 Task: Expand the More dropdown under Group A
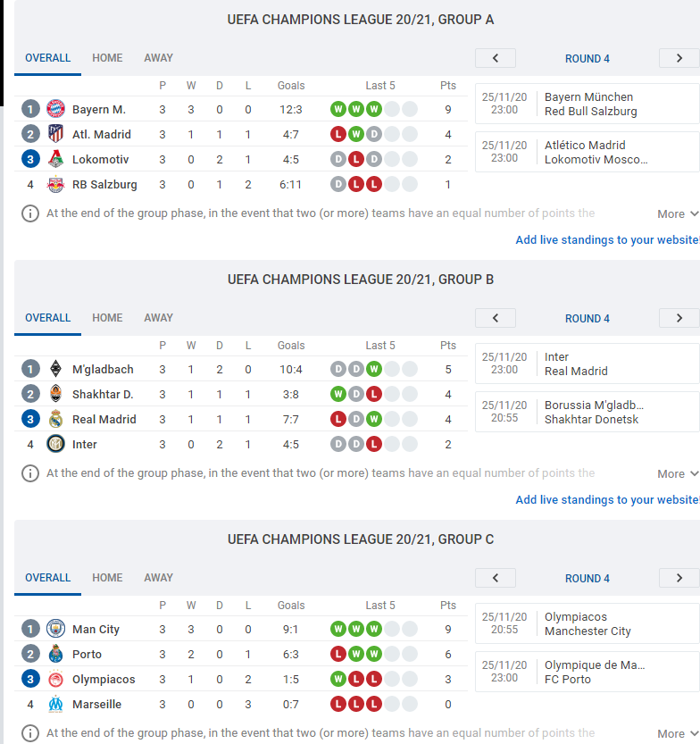[677, 213]
